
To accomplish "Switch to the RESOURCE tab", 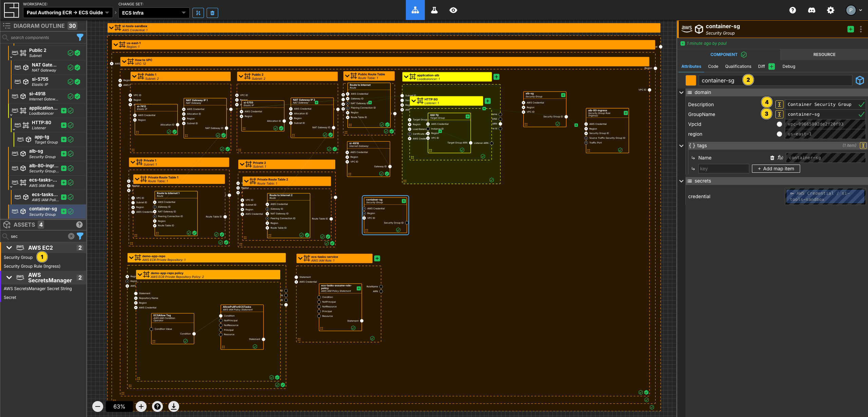I will click(824, 55).
